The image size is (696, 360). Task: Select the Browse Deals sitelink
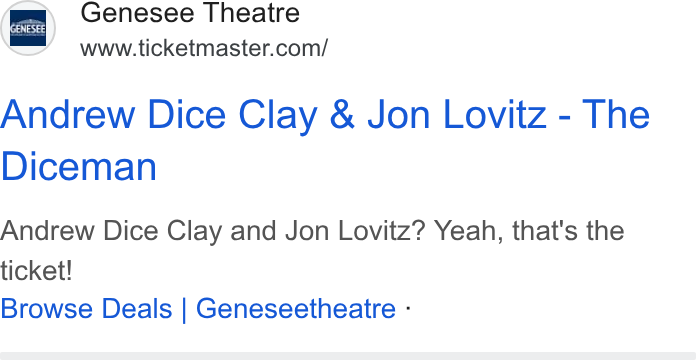point(86,309)
